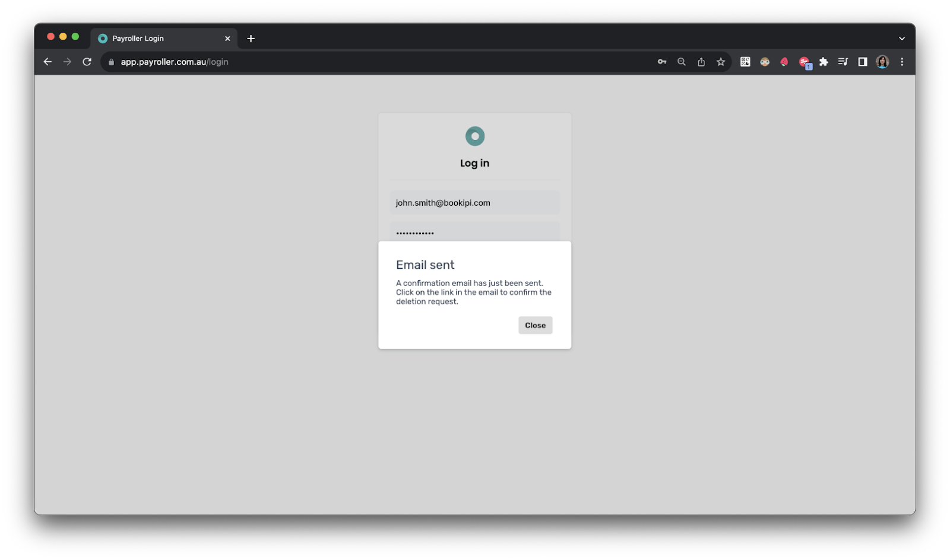The image size is (950, 560).
Task: Click the Payroller logo above Log in
Action: [474, 135]
